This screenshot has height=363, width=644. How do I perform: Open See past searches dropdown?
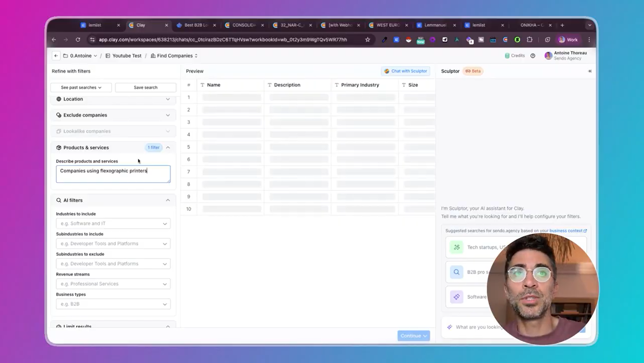click(x=81, y=87)
